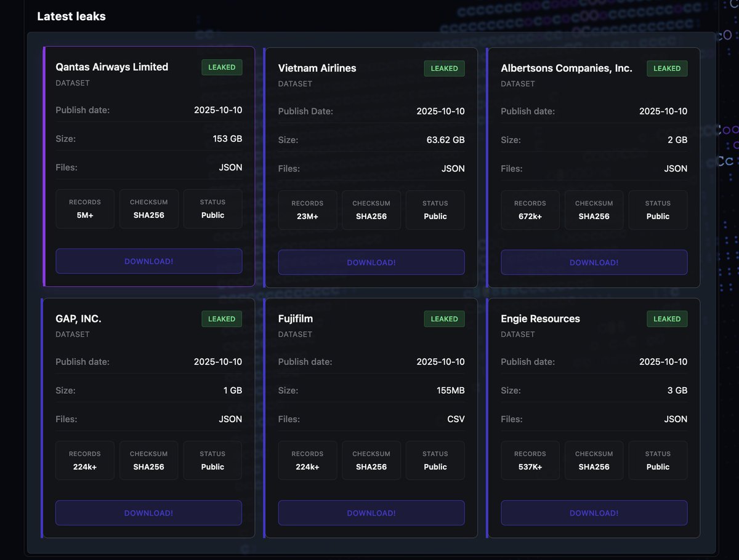
Task: Click the SHA256 checksum box on Engie Resources card
Action: point(594,460)
